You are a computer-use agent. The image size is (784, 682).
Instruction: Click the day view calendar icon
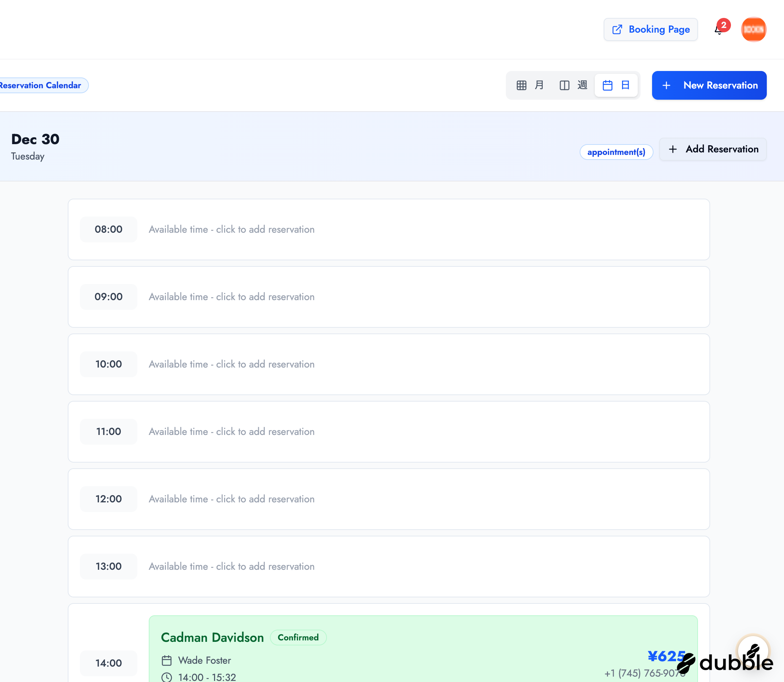(x=608, y=85)
